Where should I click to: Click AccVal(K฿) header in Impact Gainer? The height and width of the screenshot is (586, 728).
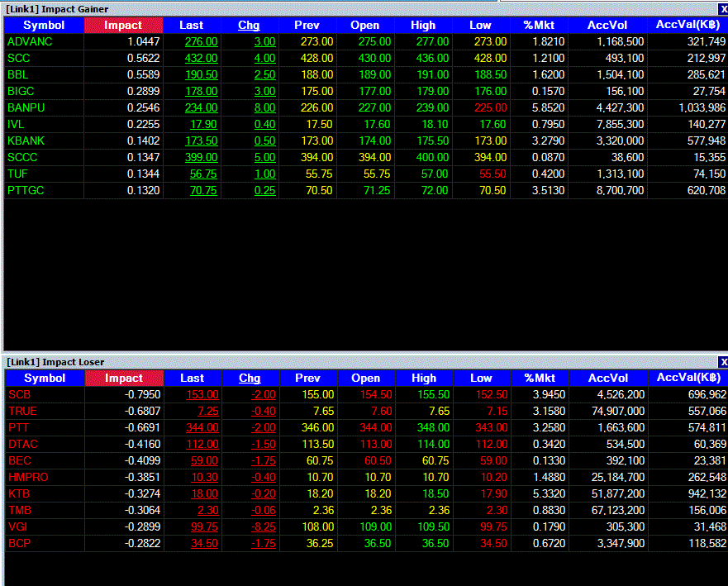tap(688, 25)
